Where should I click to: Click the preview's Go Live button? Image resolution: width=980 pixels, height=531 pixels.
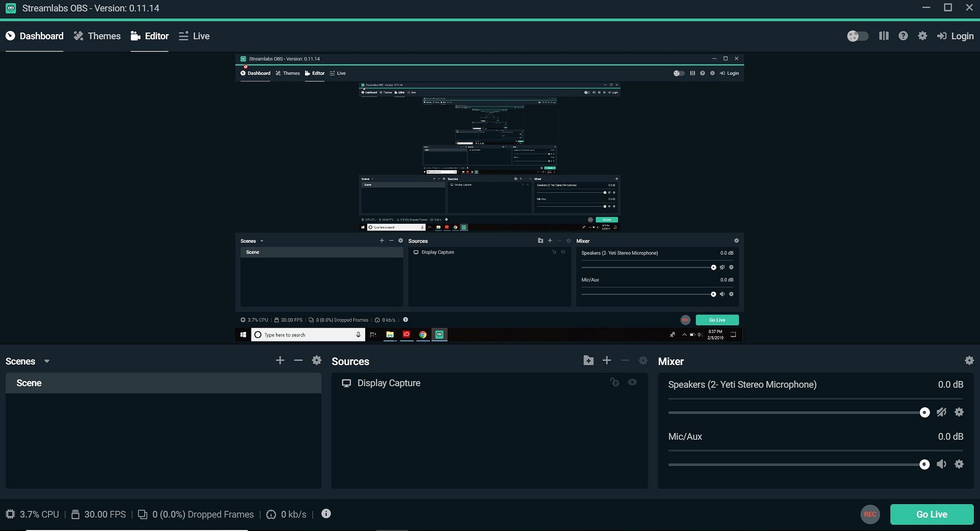717,320
